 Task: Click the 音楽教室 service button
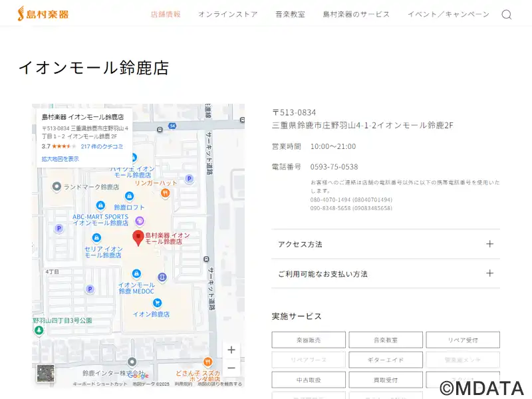(x=386, y=340)
